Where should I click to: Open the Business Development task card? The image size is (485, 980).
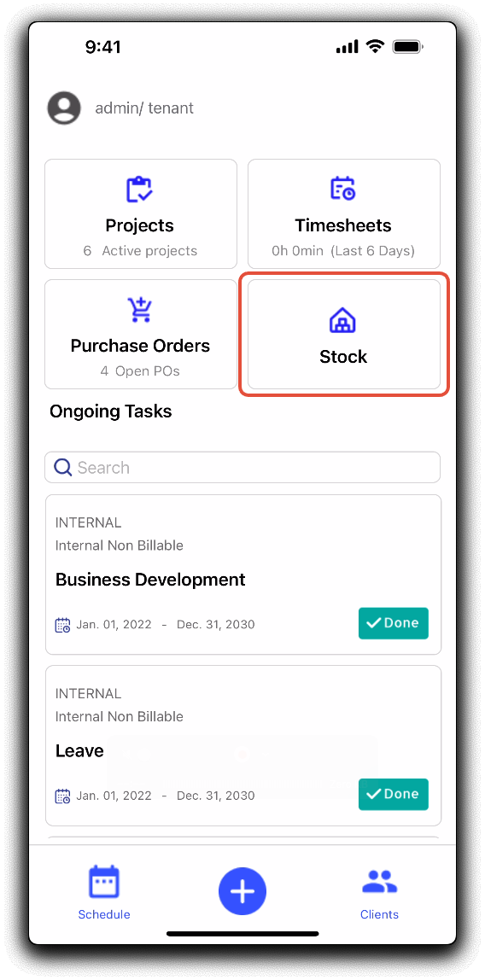pos(243,575)
